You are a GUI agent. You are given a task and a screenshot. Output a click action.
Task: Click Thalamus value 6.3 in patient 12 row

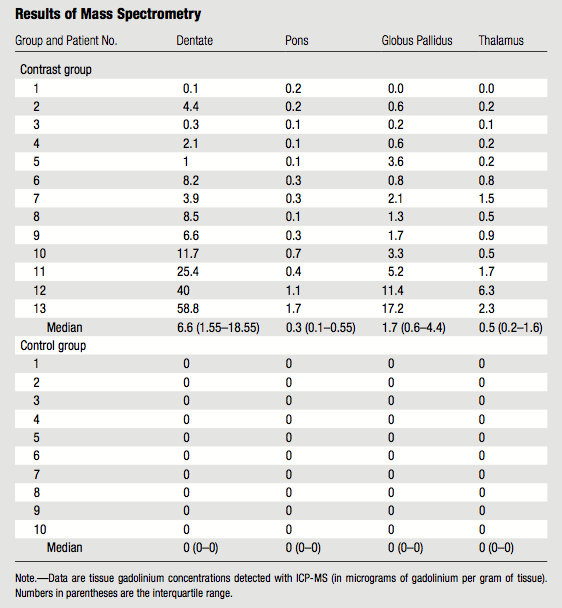486,290
